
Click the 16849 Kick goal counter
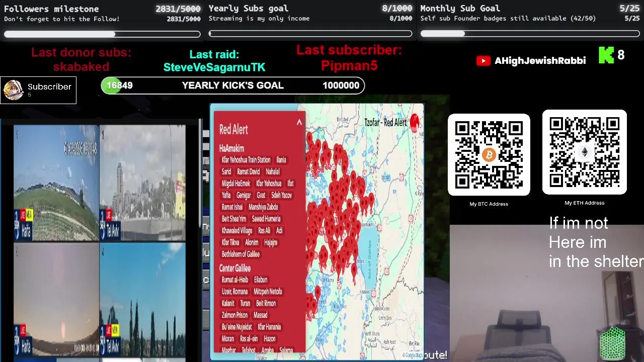pyautogui.click(x=120, y=85)
